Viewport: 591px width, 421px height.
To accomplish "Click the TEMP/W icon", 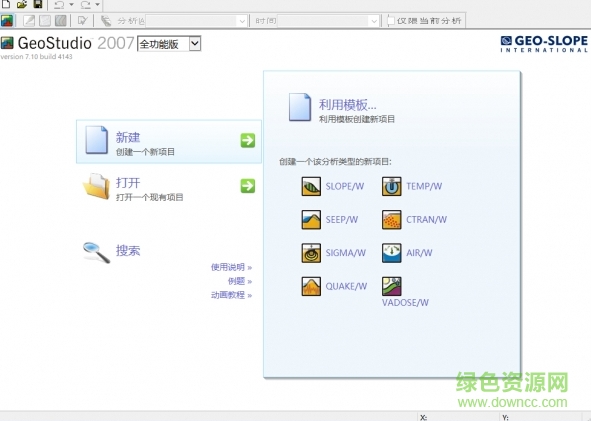I will point(392,186).
